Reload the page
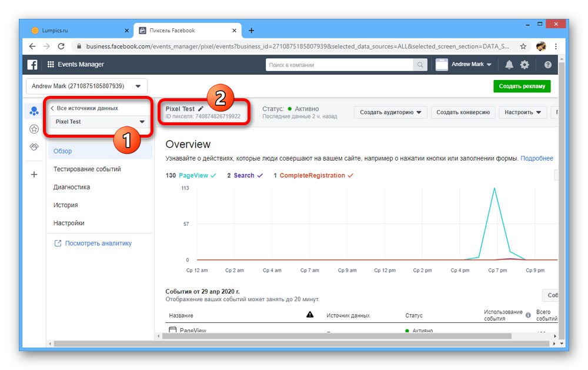This screenshot has height=370, width=588. coord(61,46)
